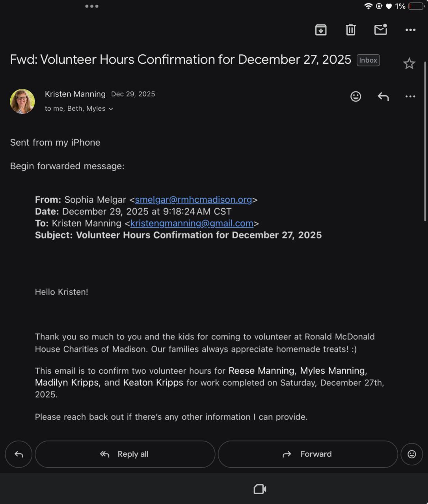Tap the emoji reaction button at bottom right
This screenshot has width=428, height=504.
coord(411,454)
